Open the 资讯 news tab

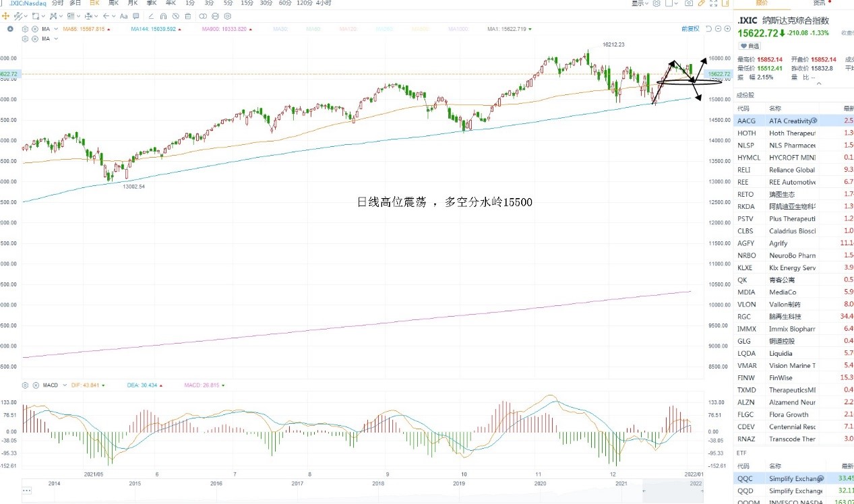click(819, 3)
